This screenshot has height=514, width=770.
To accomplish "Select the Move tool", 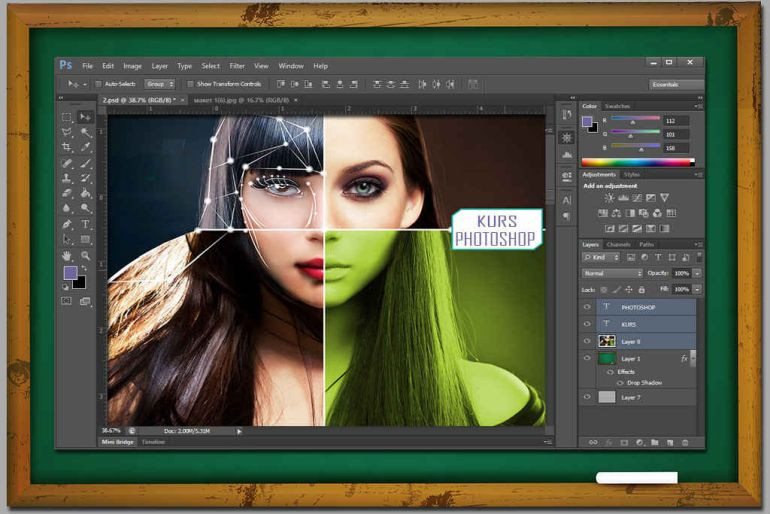I will (x=86, y=117).
